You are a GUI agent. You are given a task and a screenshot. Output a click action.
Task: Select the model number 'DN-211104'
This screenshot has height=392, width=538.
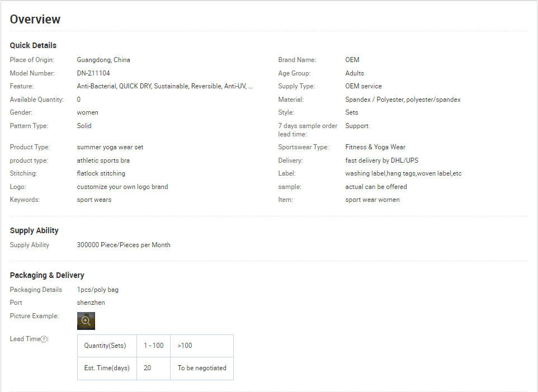[93, 73]
